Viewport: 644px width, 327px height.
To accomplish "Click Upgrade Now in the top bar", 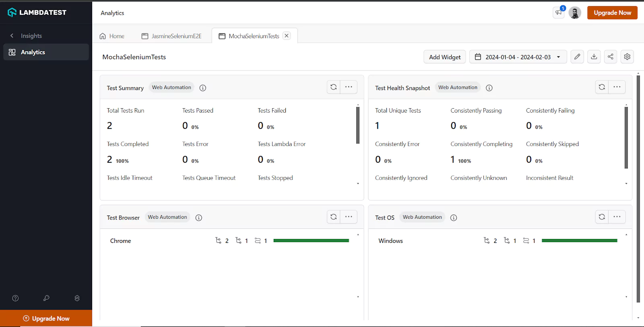I will tap(612, 13).
